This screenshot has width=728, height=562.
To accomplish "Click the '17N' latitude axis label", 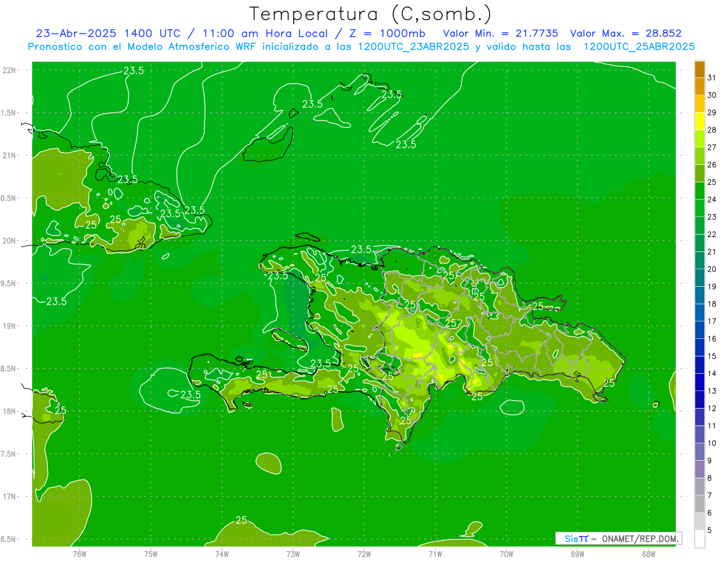I will (8, 497).
